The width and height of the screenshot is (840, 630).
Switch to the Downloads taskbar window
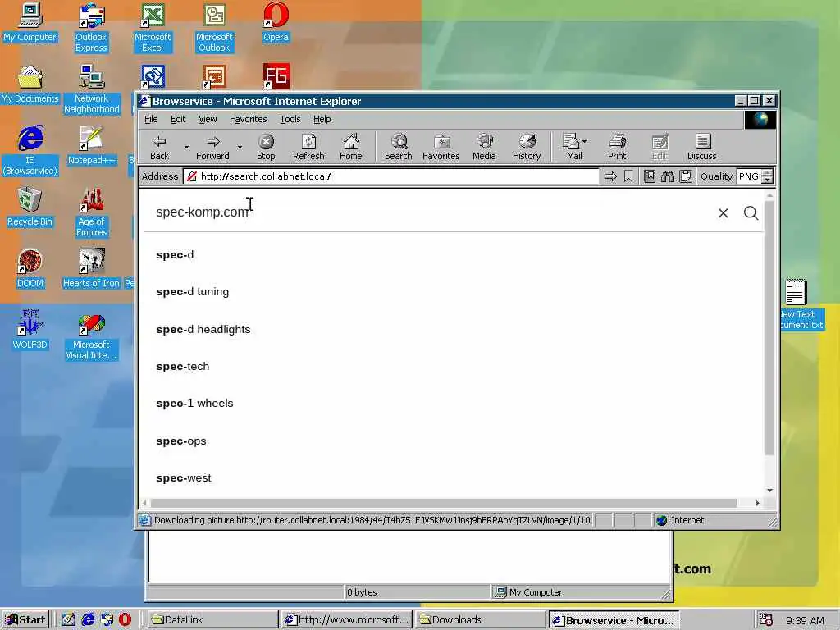pos(480,620)
